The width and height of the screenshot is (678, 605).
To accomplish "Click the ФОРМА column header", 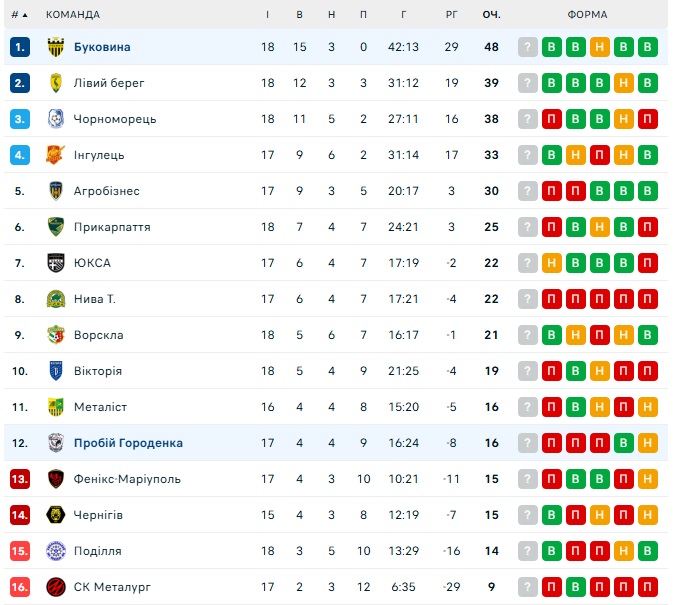I will 587,15.
